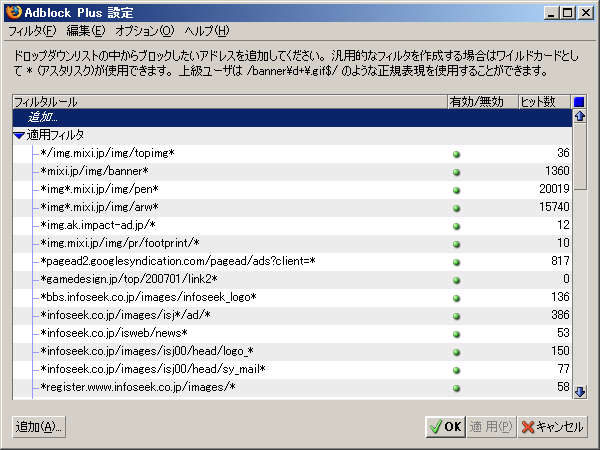Select the 追加... row in filter list
600x450 pixels.
[292, 117]
